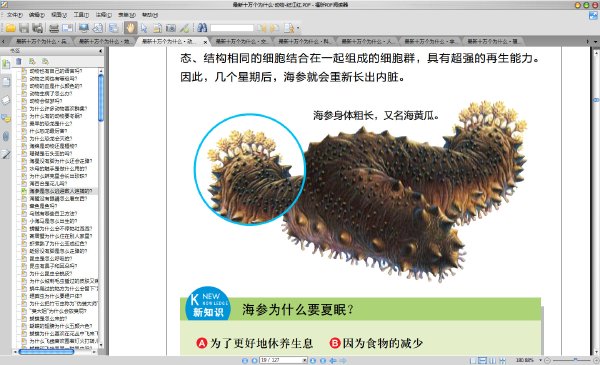Open the document tab list dropdown

click(x=595, y=41)
